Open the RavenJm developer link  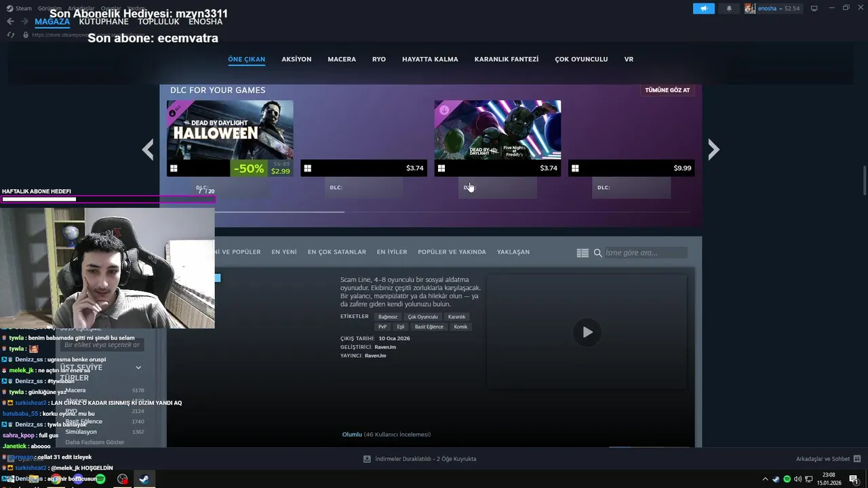click(x=385, y=347)
